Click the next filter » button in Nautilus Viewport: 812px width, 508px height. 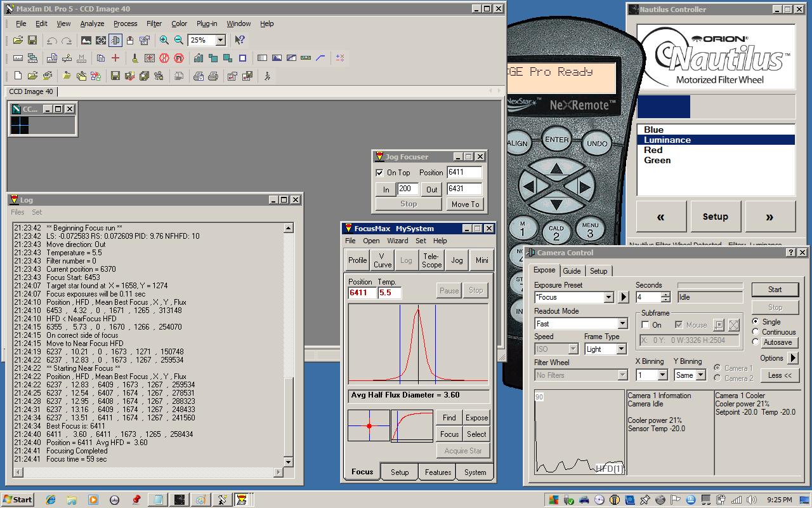[769, 217]
